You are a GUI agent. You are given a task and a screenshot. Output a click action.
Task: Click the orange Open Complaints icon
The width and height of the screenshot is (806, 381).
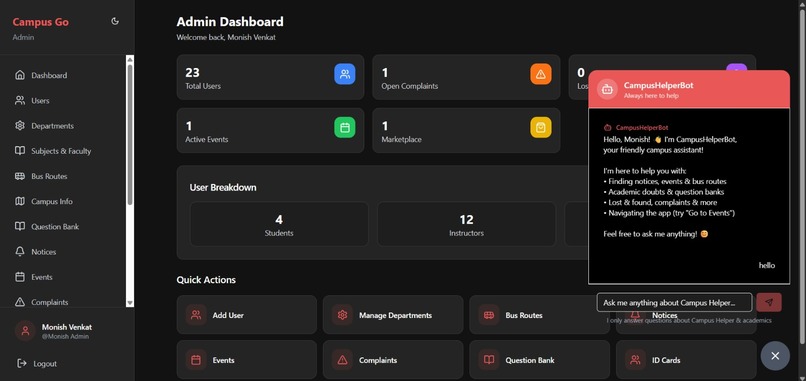[541, 74]
